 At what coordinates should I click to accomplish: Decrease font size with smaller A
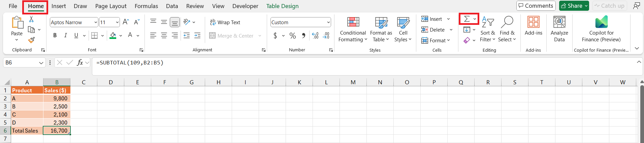(x=137, y=22)
